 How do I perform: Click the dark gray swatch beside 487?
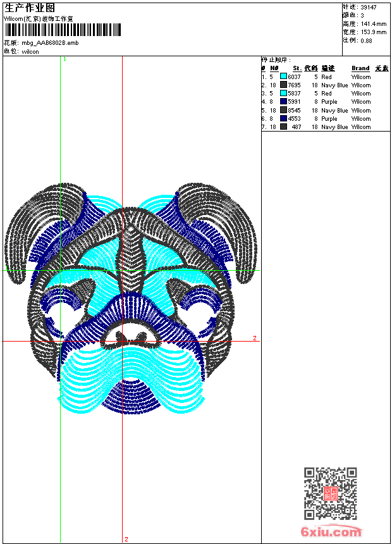283,127
